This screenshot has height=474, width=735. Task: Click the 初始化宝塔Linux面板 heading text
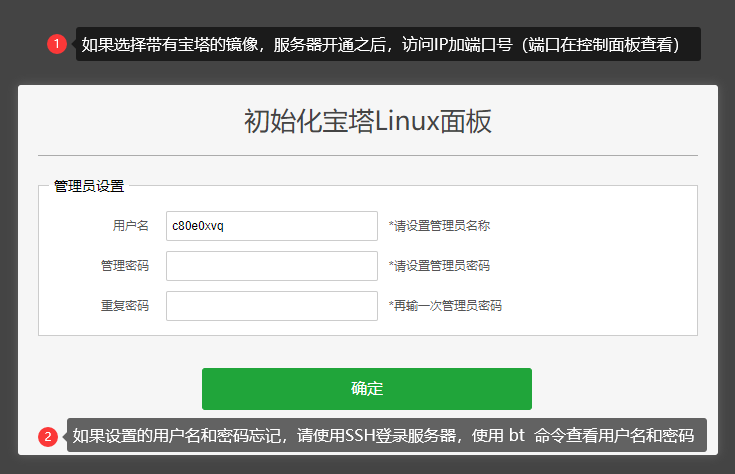(x=368, y=121)
